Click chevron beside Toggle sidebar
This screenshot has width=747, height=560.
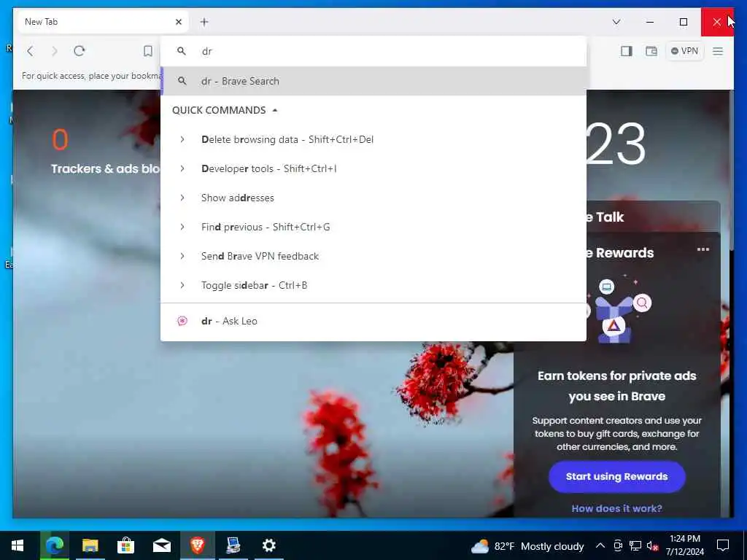click(x=182, y=285)
